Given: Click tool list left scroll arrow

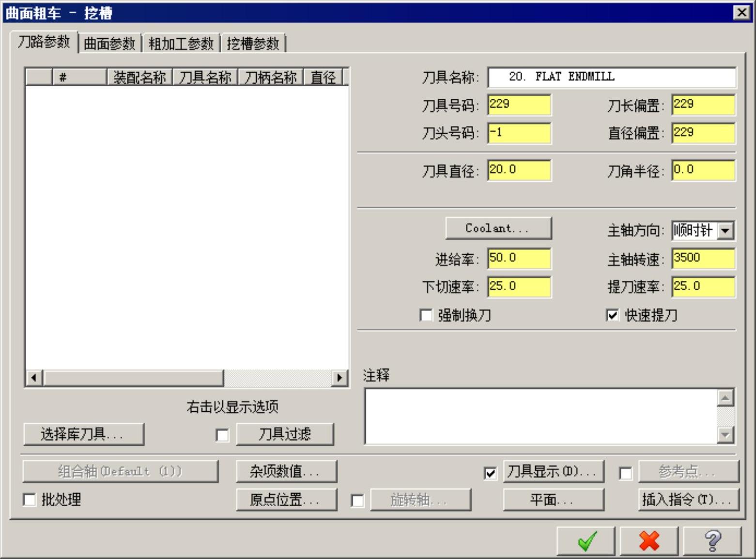Looking at the screenshot, I should tap(34, 377).
